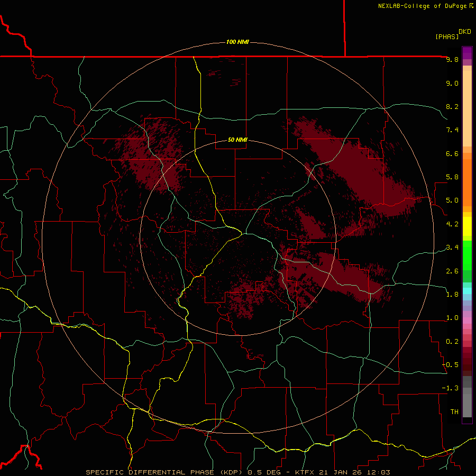
Task: Click the purple swatch at the legend top
Action: pos(467,53)
